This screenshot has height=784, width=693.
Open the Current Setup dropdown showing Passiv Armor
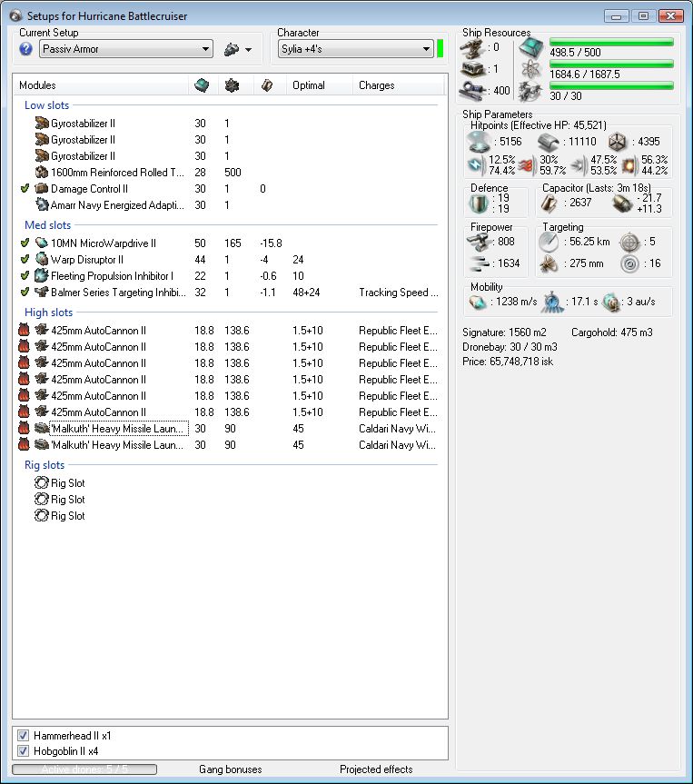click(x=126, y=49)
